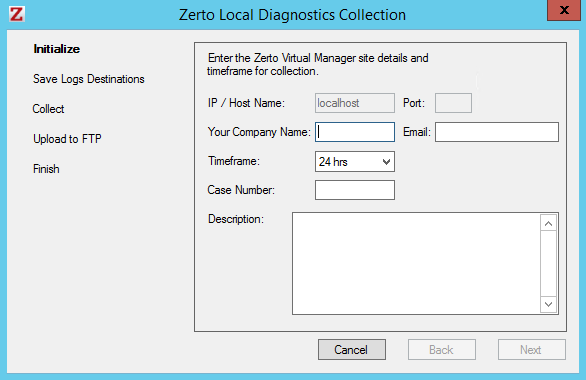
Task: Click inside the Description text area
Action: pos(416,264)
